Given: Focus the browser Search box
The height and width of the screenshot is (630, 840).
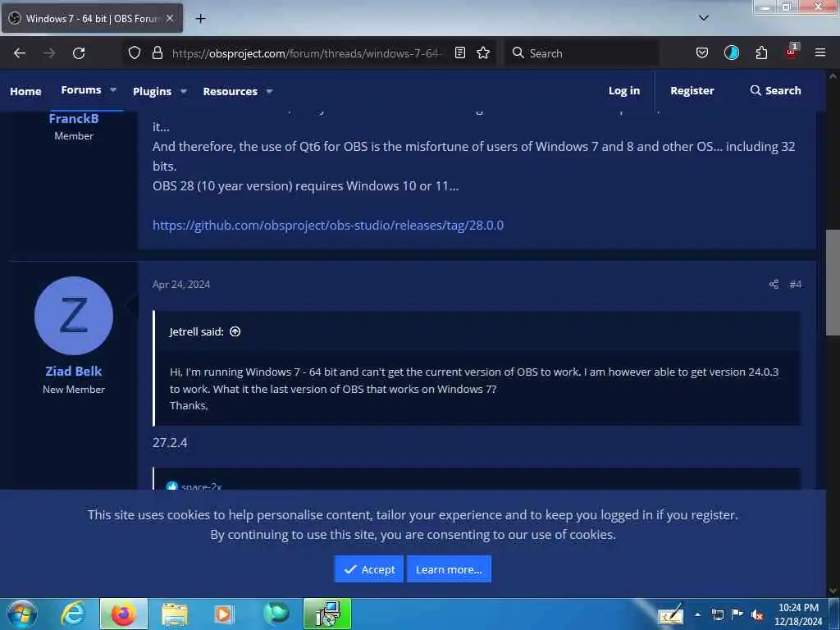Looking at the screenshot, I should point(582,53).
